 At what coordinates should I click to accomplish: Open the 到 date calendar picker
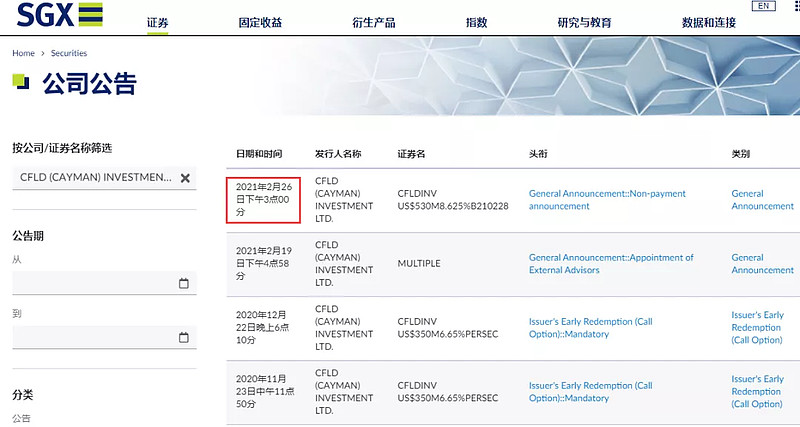(184, 337)
